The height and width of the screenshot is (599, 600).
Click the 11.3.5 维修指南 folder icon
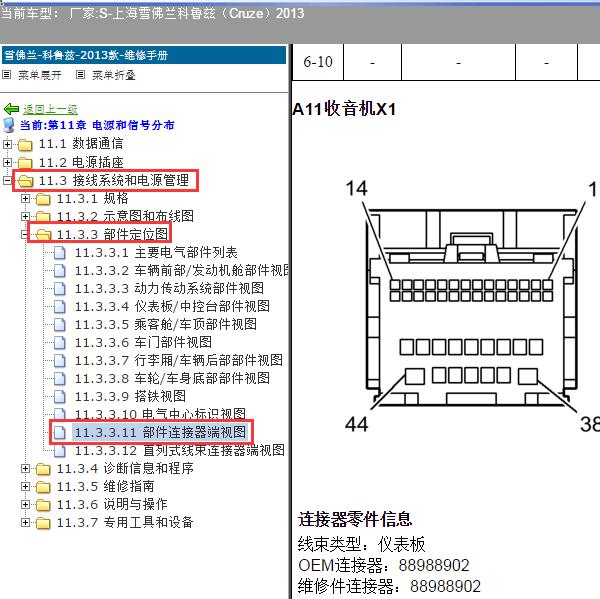pos(43,486)
